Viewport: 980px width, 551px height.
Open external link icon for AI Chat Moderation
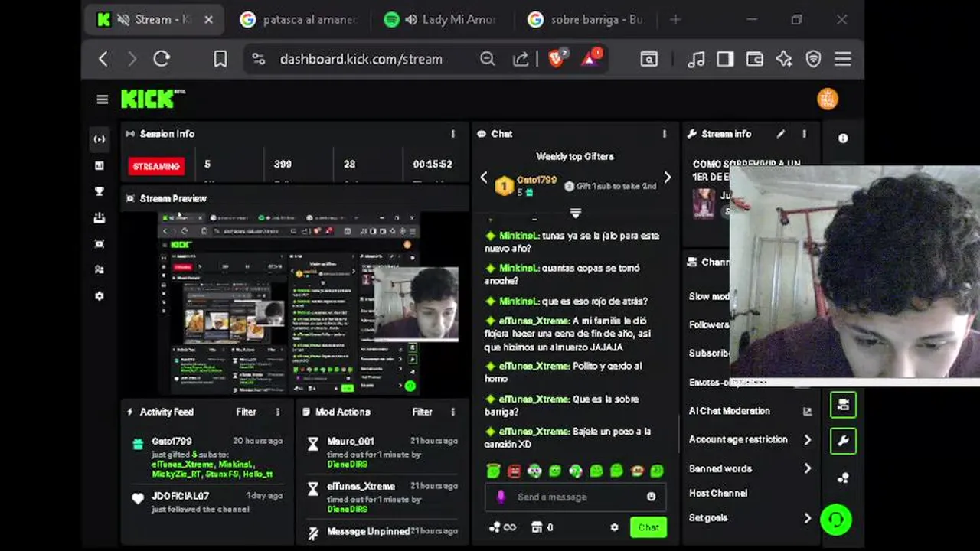pyautogui.click(x=807, y=411)
